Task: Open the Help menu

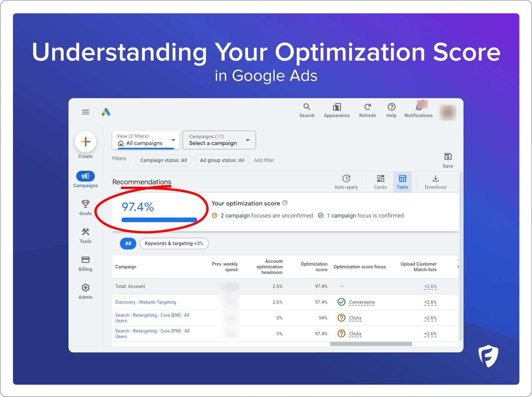Action: pyautogui.click(x=391, y=110)
